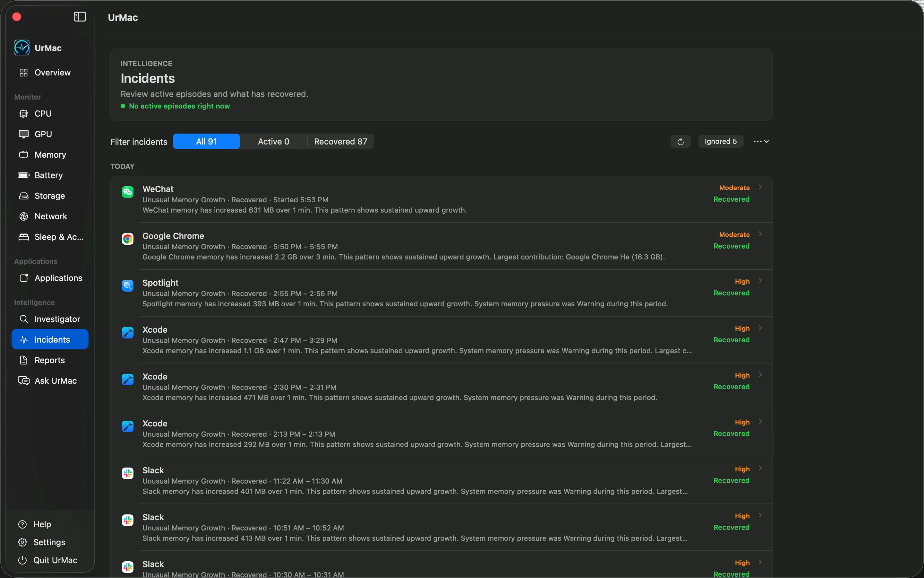Image resolution: width=924 pixels, height=578 pixels.
Task: Open Reports in the sidebar
Action: (50, 360)
